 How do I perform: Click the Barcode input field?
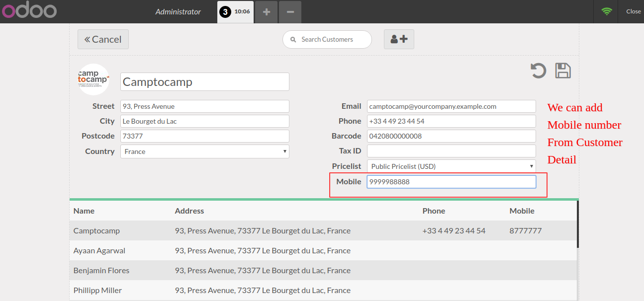tap(452, 136)
